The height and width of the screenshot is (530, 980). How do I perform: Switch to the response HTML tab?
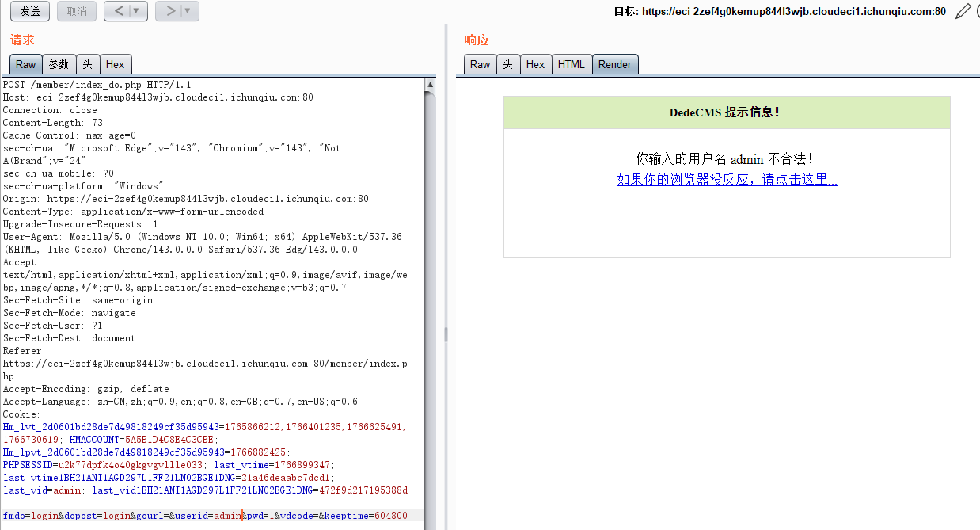pyautogui.click(x=571, y=65)
